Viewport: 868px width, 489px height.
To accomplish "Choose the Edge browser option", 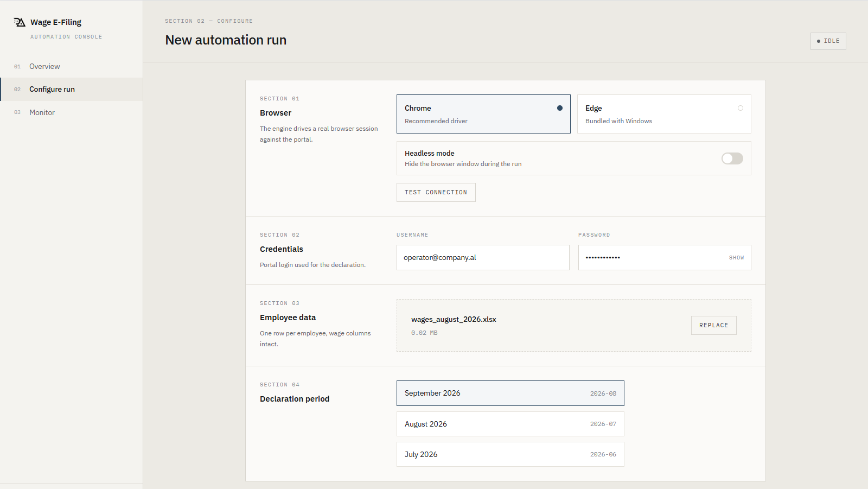I will (x=664, y=114).
